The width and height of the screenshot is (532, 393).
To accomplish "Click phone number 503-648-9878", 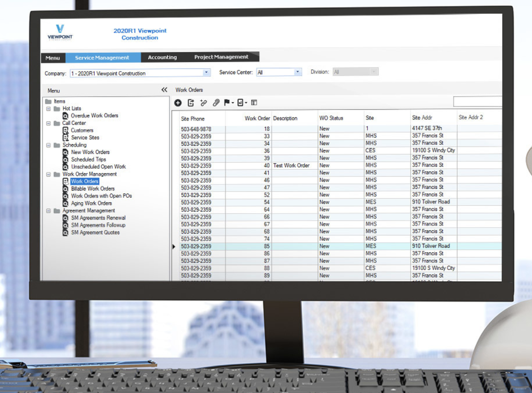I will point(196,129).
